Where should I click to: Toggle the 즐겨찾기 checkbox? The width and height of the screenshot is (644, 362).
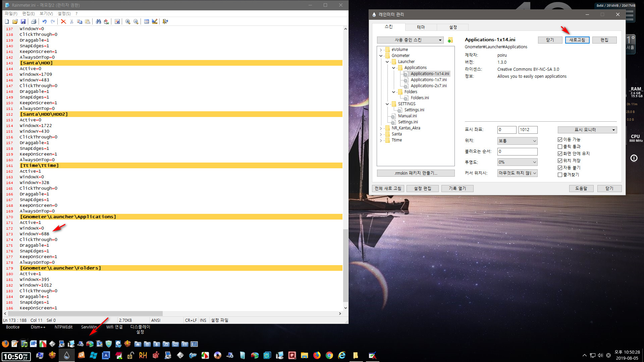pyautogui.click(x=560, y=175)
